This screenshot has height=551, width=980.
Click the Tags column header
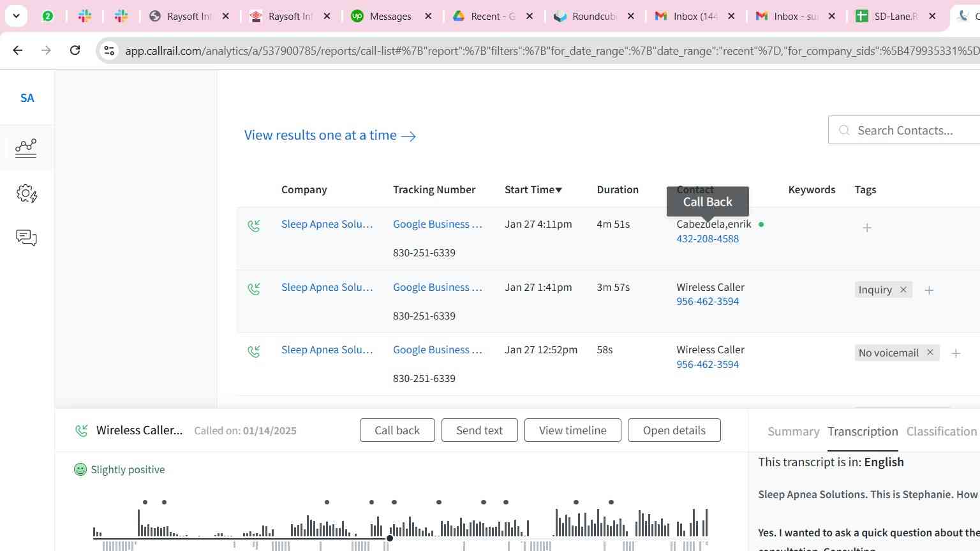click(865, 189)
